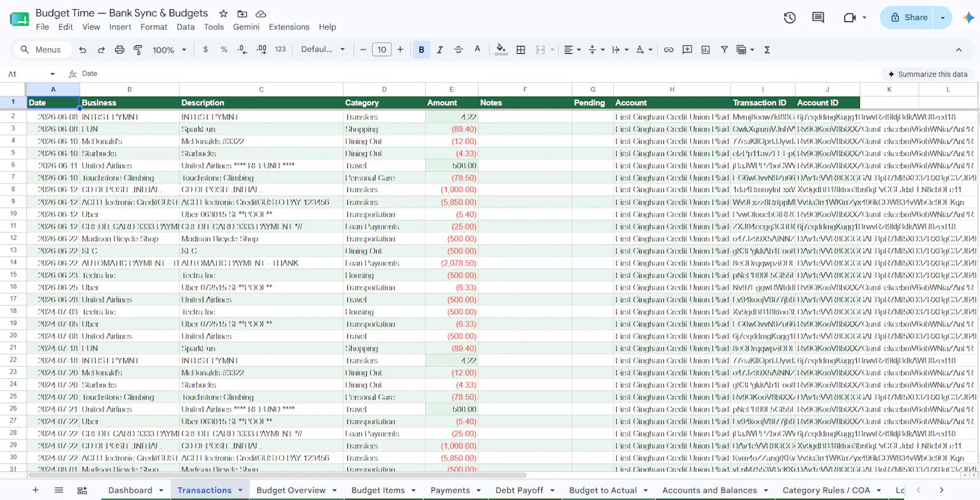Toggle italic formatting

(440, 50)
